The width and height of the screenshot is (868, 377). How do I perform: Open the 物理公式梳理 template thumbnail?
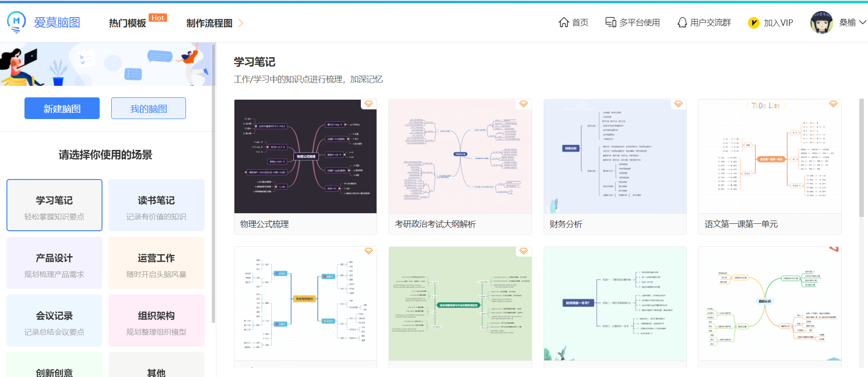pyautogui.click(x=305, y=156)
